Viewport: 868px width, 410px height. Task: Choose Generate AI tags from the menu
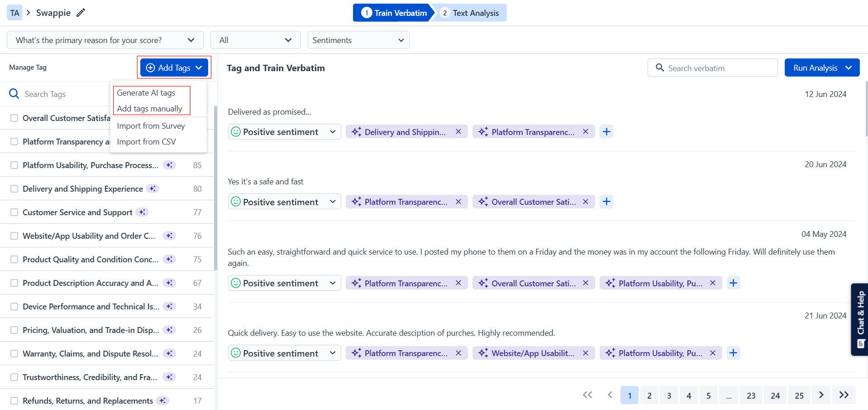coord(146,93)
